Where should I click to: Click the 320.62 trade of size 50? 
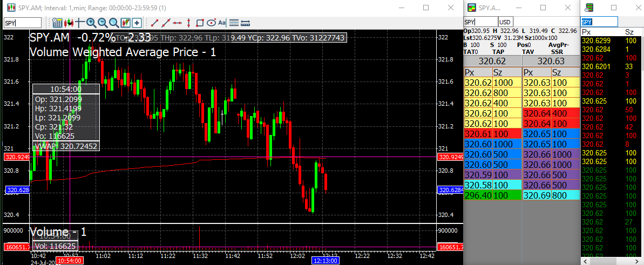tap(612, 109)
